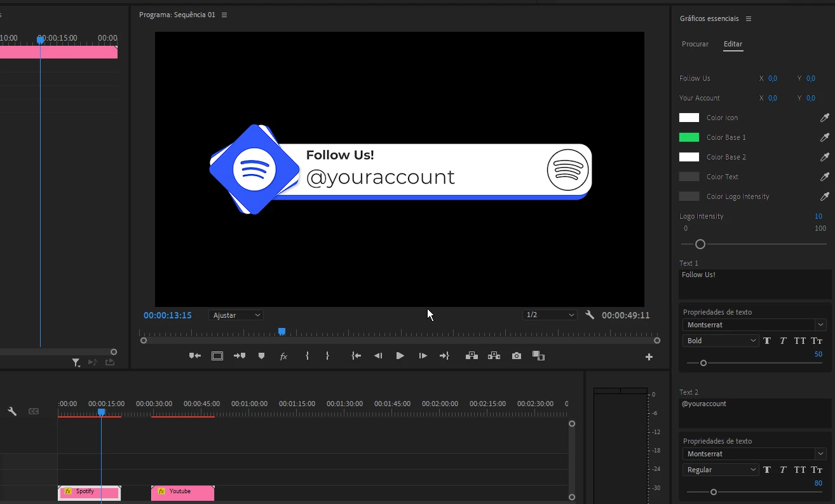835x504 pixels.
Task: Go to In point
Action: point(356,356)
